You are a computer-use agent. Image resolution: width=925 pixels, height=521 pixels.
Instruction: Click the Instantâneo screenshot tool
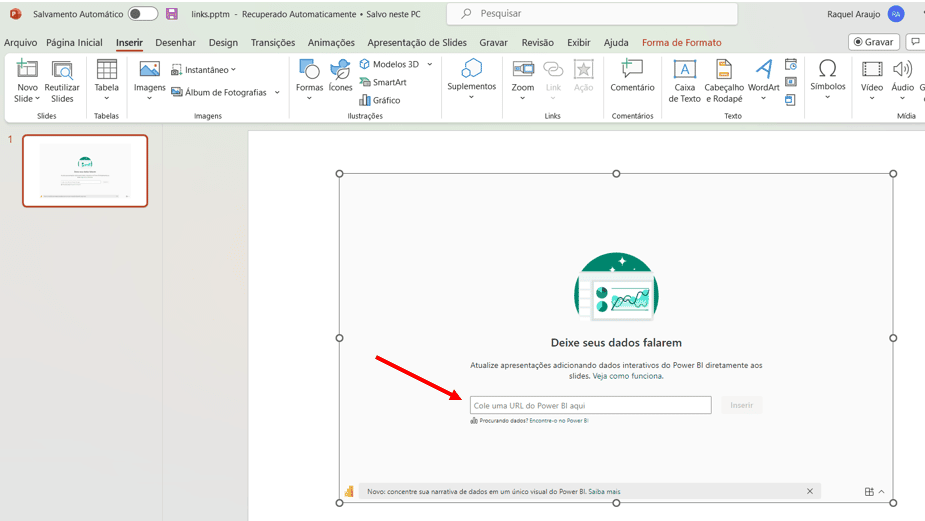199,70
